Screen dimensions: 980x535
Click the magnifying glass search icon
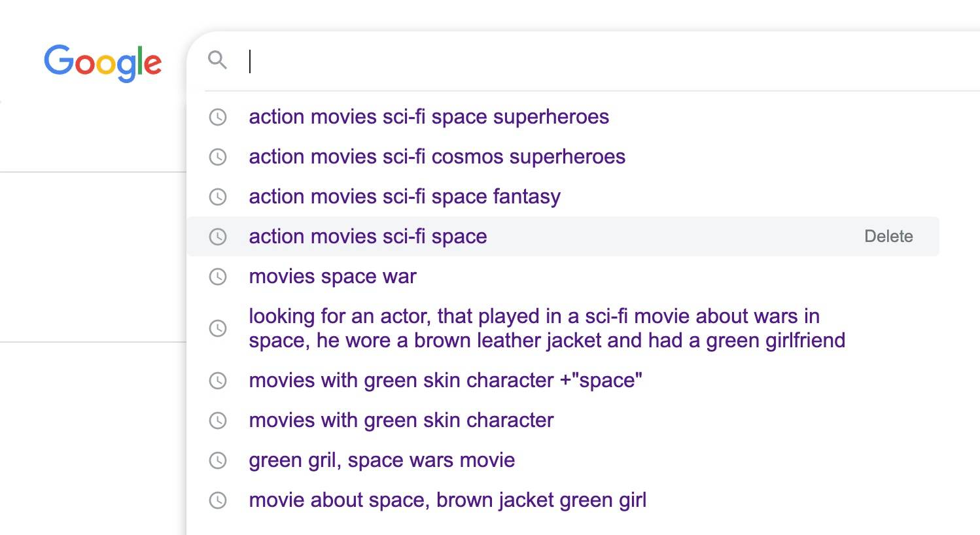point(218,60)
